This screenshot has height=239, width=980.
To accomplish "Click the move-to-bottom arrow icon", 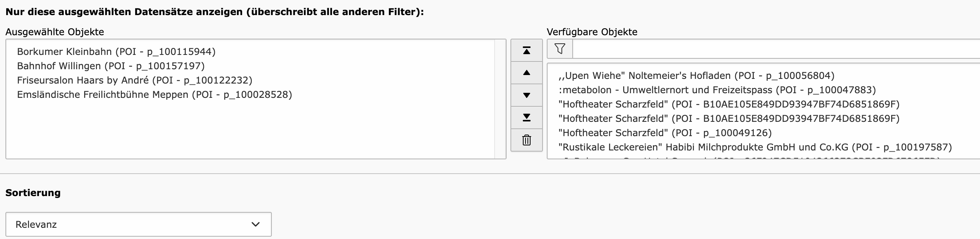I will [526, 118].
